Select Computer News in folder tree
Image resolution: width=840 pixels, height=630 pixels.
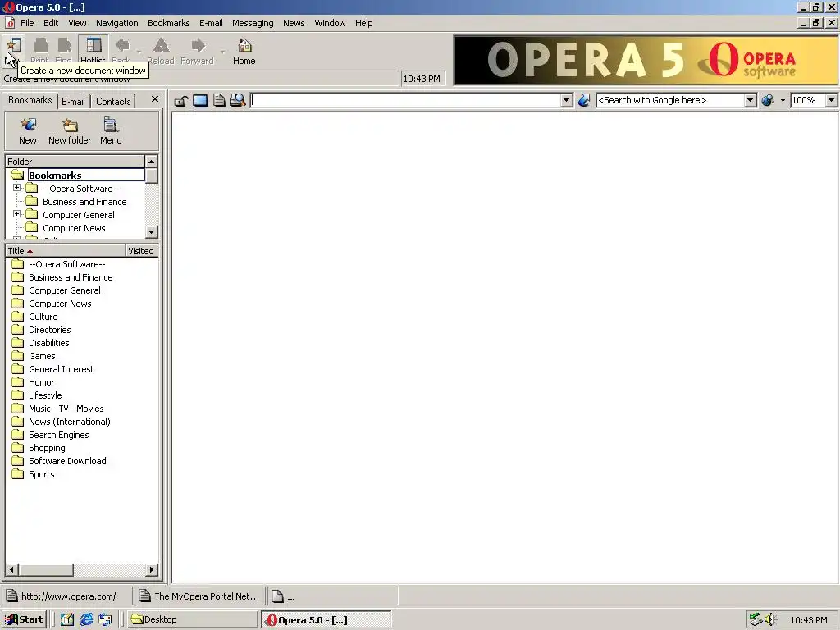pos(74,228)
